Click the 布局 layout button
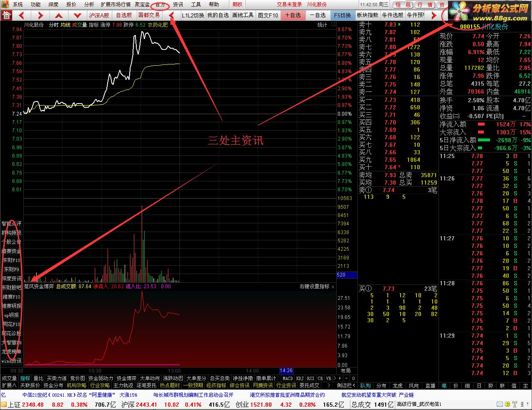 345,370
